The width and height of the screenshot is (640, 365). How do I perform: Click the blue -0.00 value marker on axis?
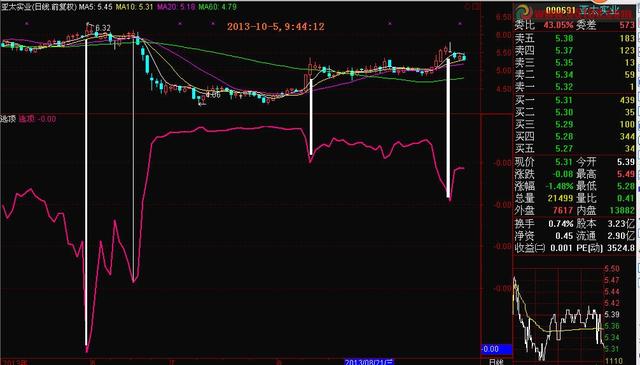pyautogui.click(x=496, y=349)
